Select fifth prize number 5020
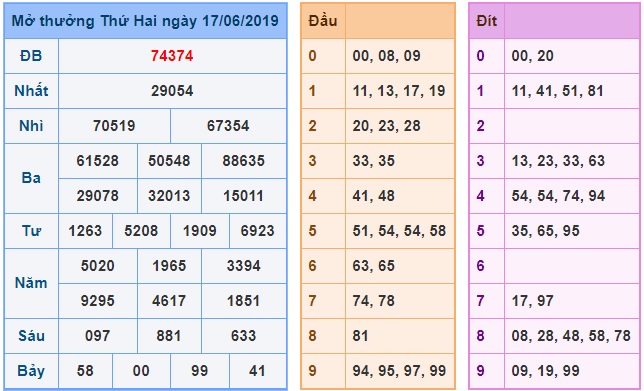The width and height of the screenshot is (644, 391). (97, 266)
